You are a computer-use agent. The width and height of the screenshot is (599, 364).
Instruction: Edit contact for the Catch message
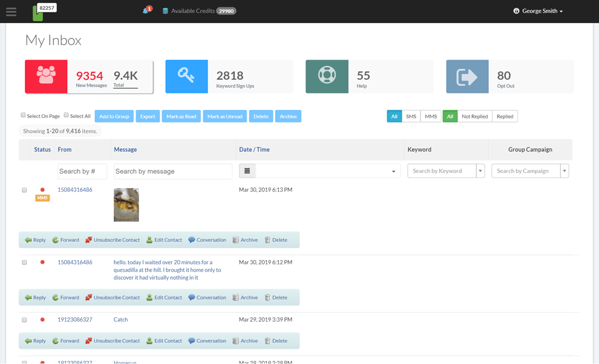[164, 340]
